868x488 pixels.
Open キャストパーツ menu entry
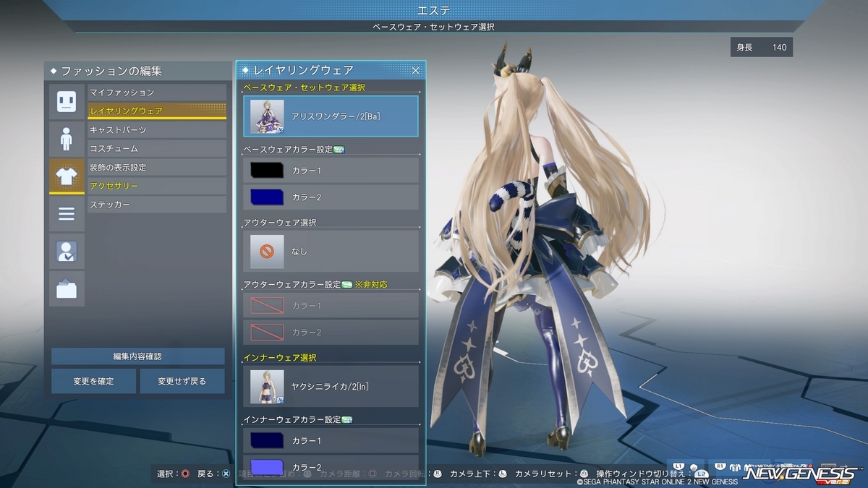click(x=157, y=130)
